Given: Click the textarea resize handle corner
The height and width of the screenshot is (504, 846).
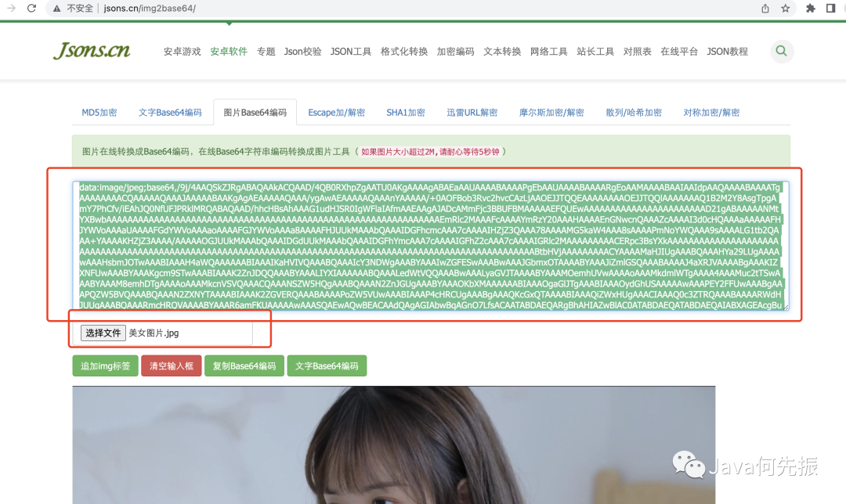Looking at the screenshot, I should (786, 307).
